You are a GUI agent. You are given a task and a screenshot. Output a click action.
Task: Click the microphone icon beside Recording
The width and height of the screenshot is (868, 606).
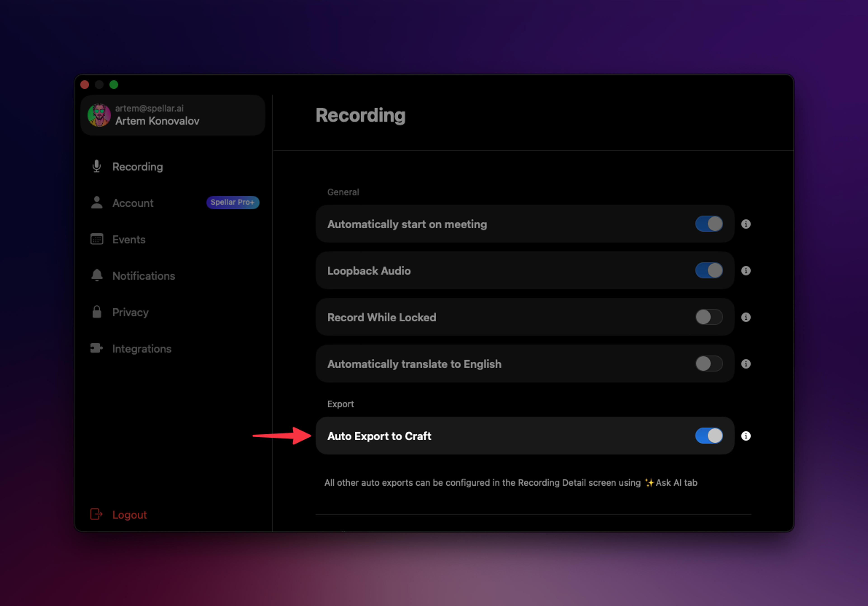click(97, 166)
